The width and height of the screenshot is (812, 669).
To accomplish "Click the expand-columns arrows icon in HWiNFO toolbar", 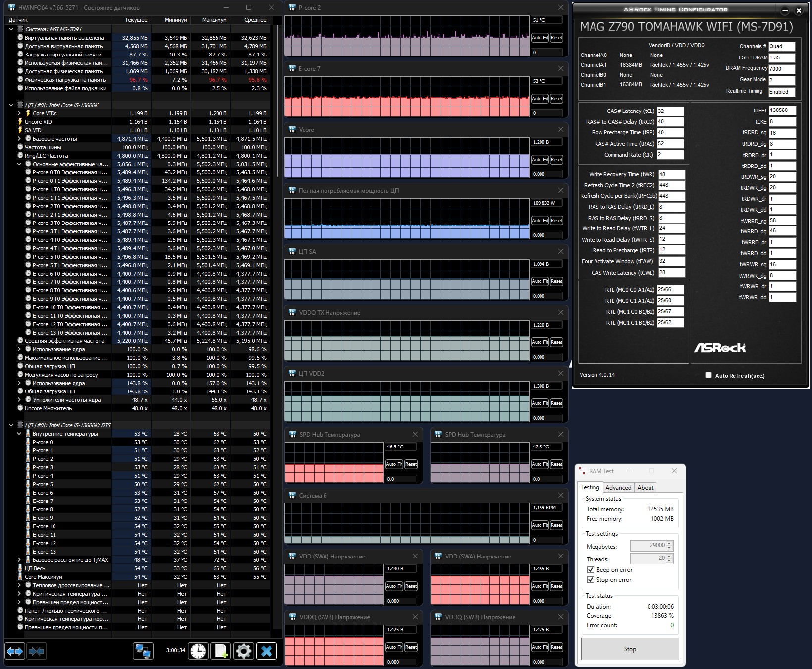I will (15, 651).
